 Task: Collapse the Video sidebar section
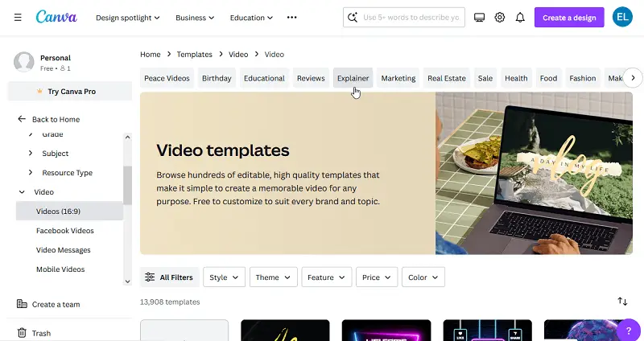pos(22,191)
